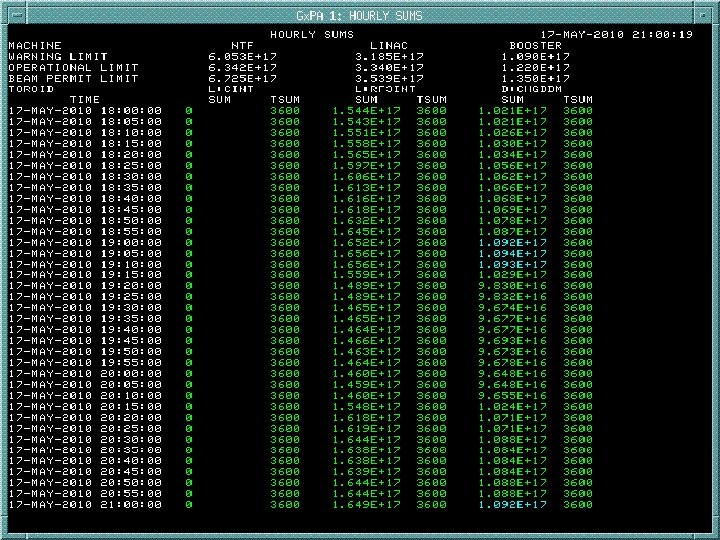The height and width of the screenshot is (540, 720).
Task: Click the time cell '17-MAY-2010 18:30:00'
Action: [x=85, y=176]
